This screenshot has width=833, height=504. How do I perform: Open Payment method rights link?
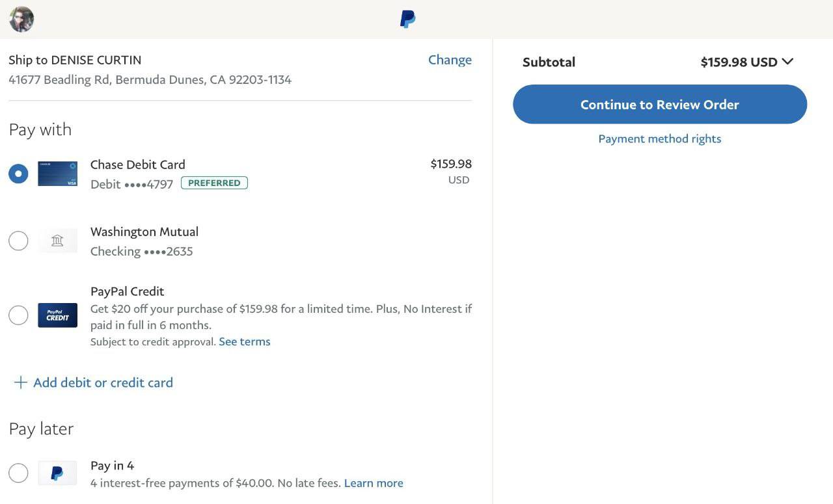(659, 139)
